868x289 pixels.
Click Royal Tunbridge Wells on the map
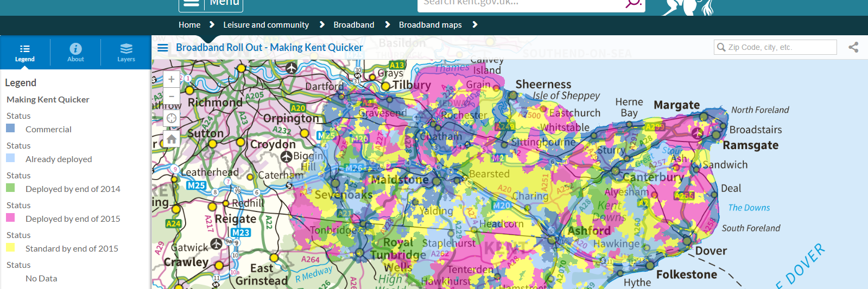click(x=398, y=255)
